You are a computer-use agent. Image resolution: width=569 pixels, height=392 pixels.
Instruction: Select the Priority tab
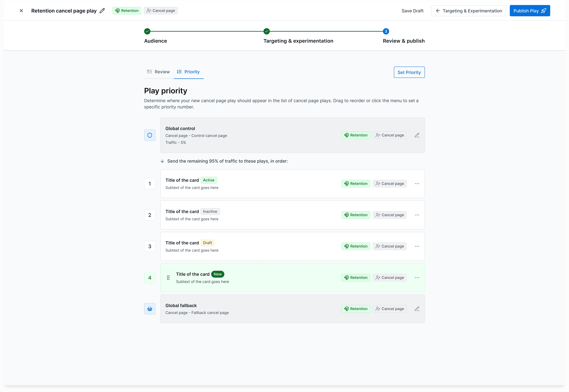(188, 72)
